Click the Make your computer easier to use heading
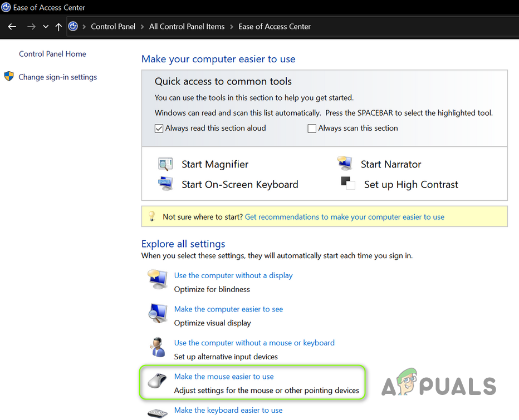Screen dimensions: 519x420 point(218,59)
